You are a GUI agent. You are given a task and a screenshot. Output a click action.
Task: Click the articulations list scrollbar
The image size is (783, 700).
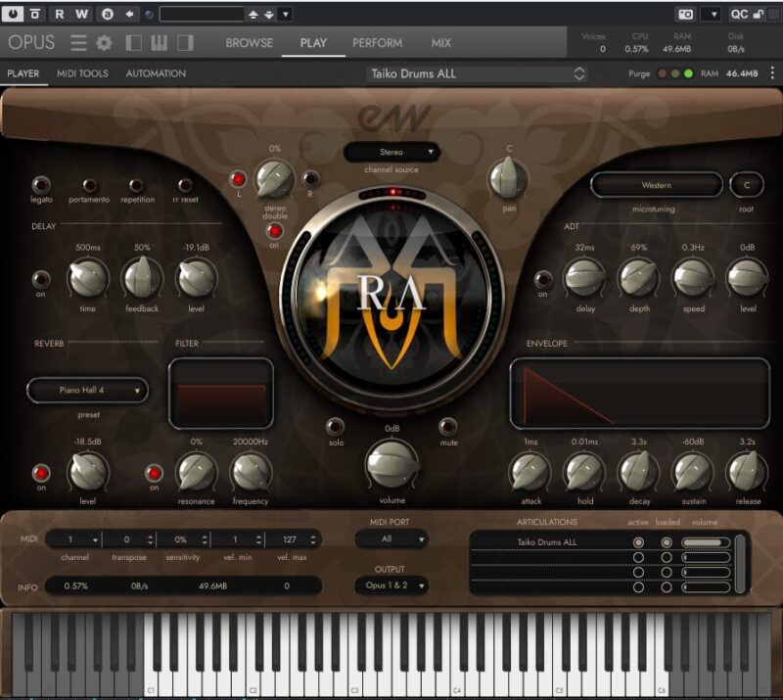741,563
